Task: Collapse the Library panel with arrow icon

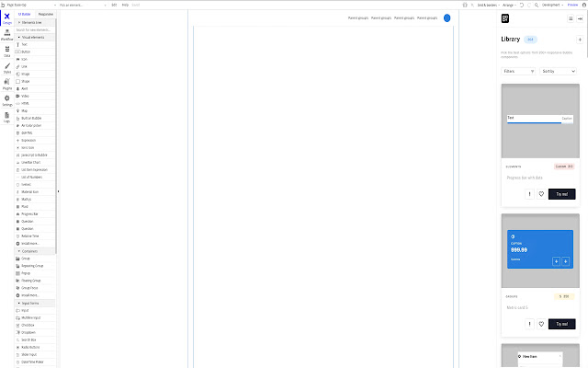Action: (x=580, y=18)
